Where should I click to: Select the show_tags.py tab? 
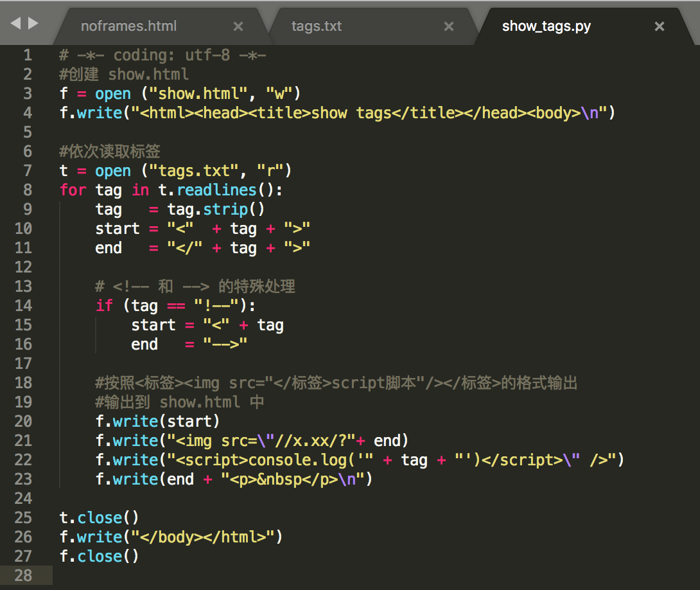point(547,26)
